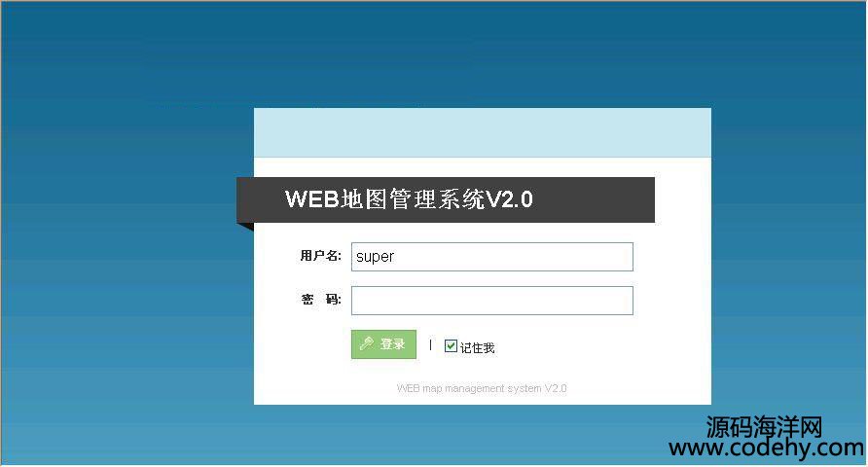Image resolution: width=868 pixels, height=467 pixels.
Task: Click the green 登录 login button
Action: [x=383, y=344]
